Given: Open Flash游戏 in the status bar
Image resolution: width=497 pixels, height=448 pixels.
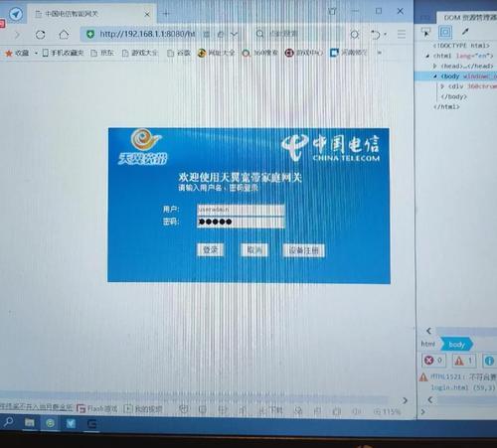Looking at the screenshot, I should click(x=97, y=409).
